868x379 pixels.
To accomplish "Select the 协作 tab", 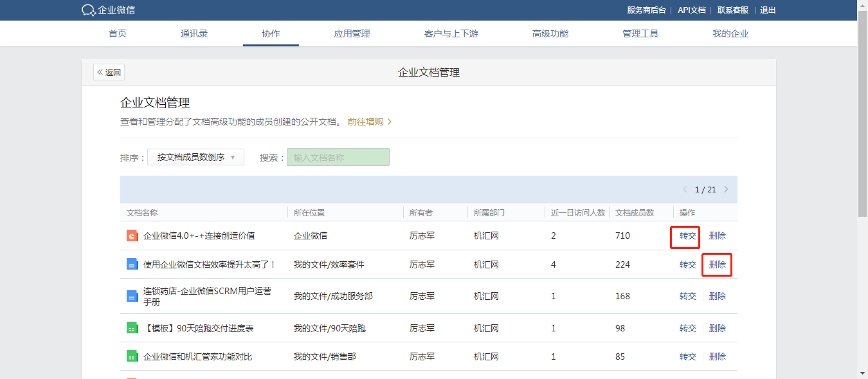I will pyautogui.click(x=271, y=33).
